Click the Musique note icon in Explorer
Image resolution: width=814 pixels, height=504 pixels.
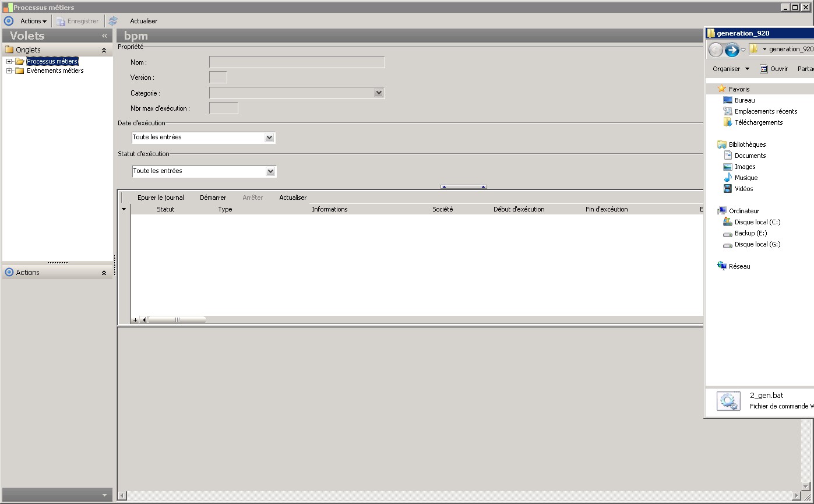coord(728,178)
